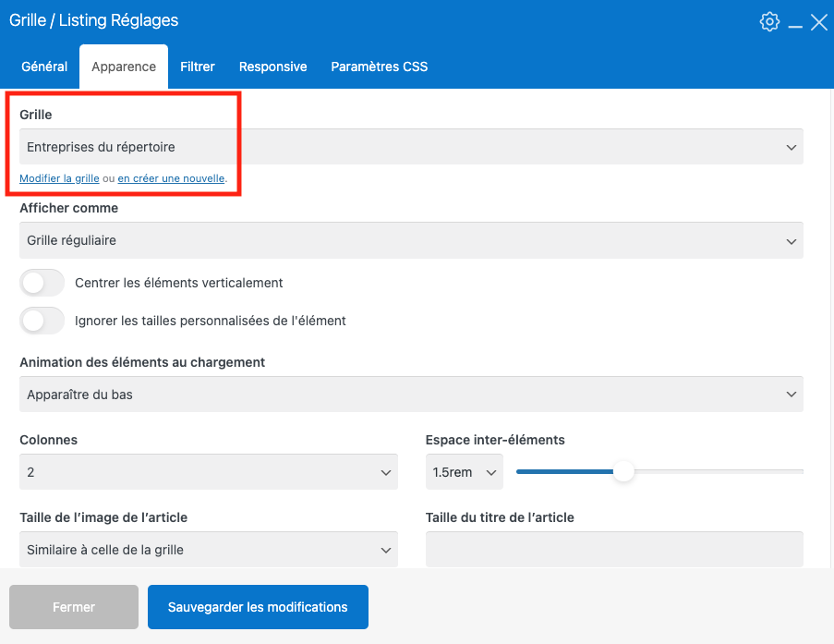The height and width of the screenshot is (644, 834).
Task: Open the Filtrer tab
Action: 198,67
